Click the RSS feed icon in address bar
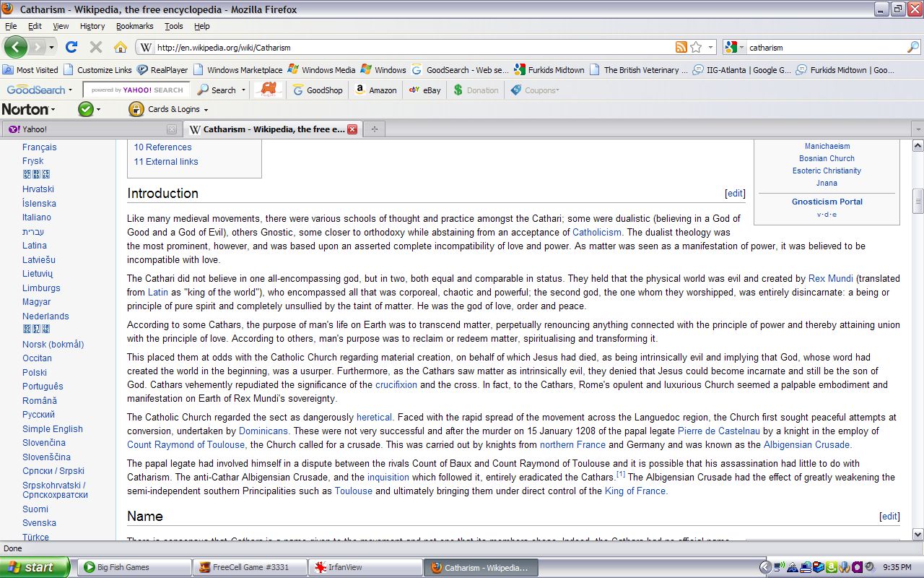This screenshot has width=924, height=578. point(681,47)
